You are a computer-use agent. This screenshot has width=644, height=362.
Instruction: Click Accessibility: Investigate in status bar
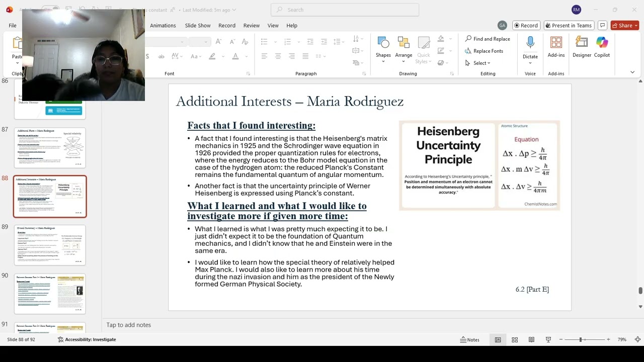[x=87, y=340]
